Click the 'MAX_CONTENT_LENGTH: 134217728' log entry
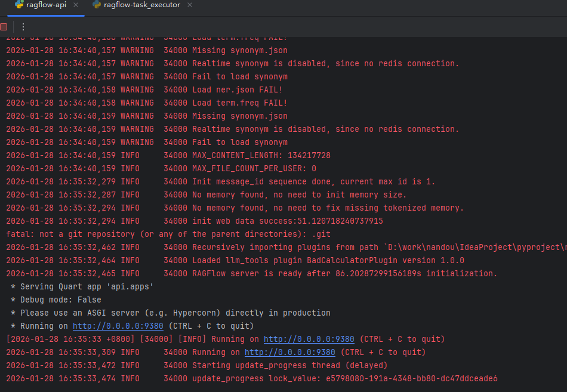The height and width of the screenshot is (392, 567). click(x=168, y=155)
